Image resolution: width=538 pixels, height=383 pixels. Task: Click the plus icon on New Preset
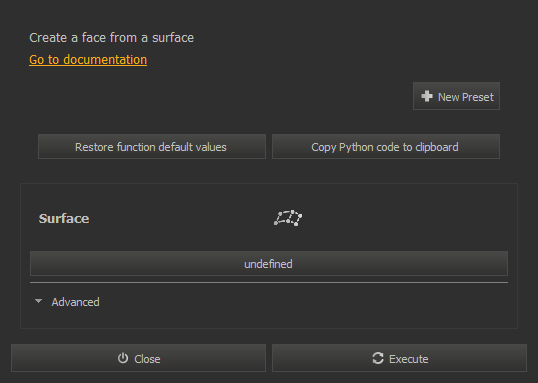tap(427, 96)
